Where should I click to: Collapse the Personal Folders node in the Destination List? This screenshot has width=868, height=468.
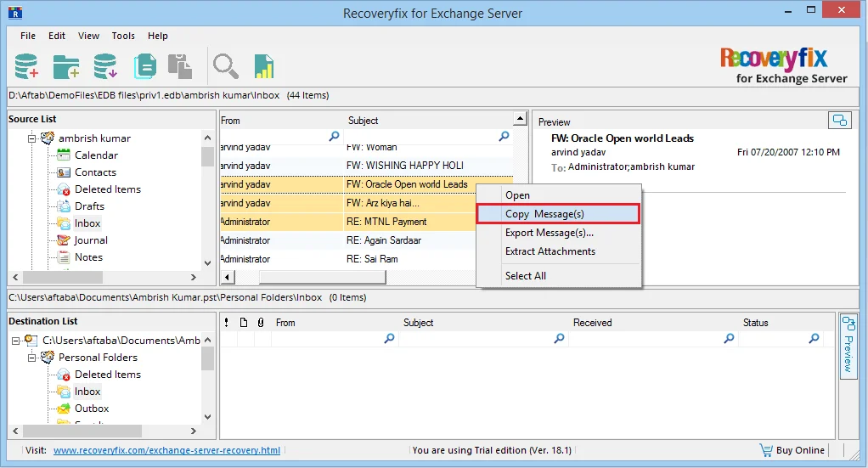click(x=32, y=358)
